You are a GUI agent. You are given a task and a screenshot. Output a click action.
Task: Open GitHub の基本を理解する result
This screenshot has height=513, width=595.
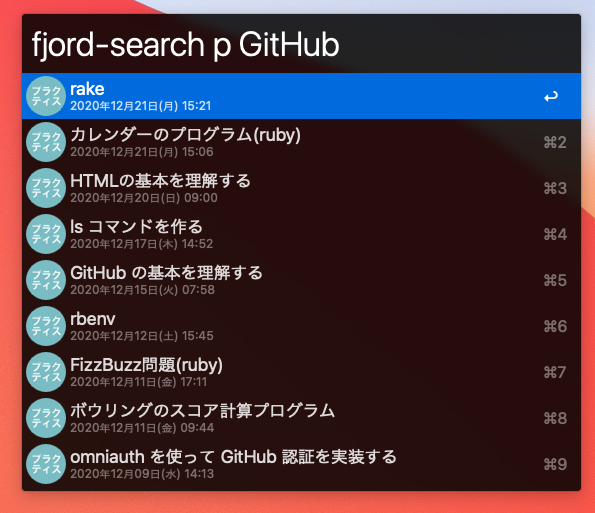[x=301, y=280]
